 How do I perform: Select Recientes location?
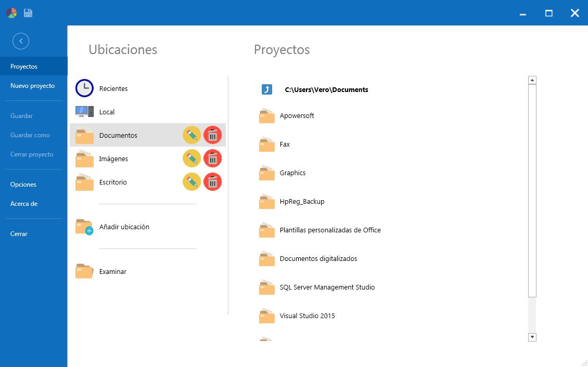coord(113,89)
